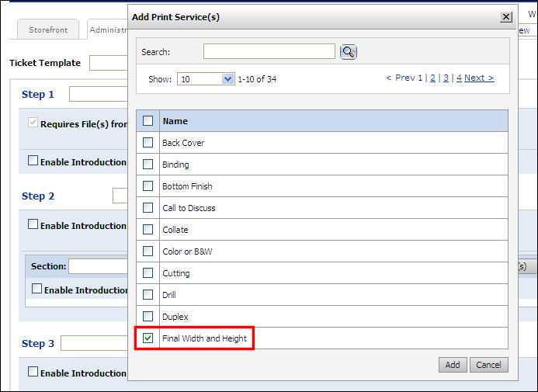This screenshot has height=392, width=538.
Task: Check the Binding service checkbox
Action: click(148, 165)
